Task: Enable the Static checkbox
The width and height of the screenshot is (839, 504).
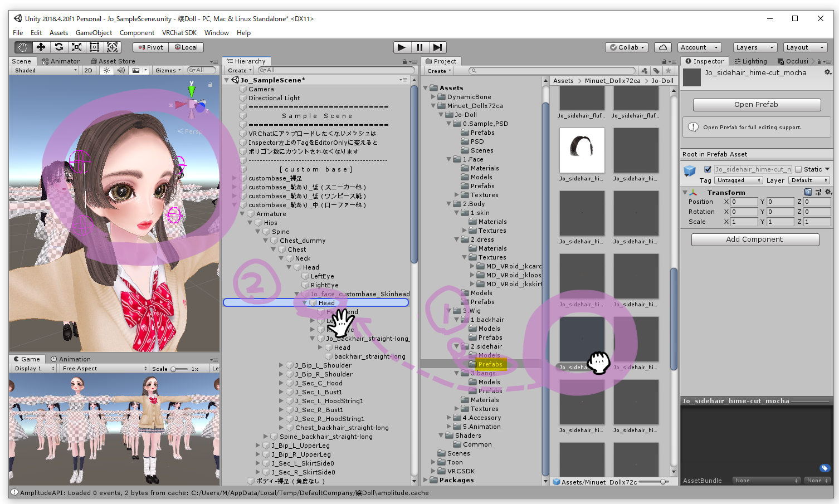Action: click(x=798, y=169)
